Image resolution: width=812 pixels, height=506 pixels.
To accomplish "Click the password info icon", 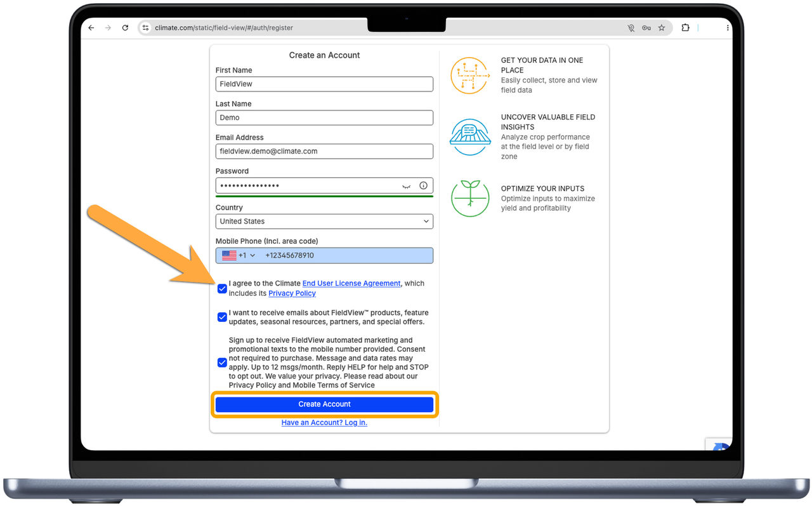I will coord(423,186).
